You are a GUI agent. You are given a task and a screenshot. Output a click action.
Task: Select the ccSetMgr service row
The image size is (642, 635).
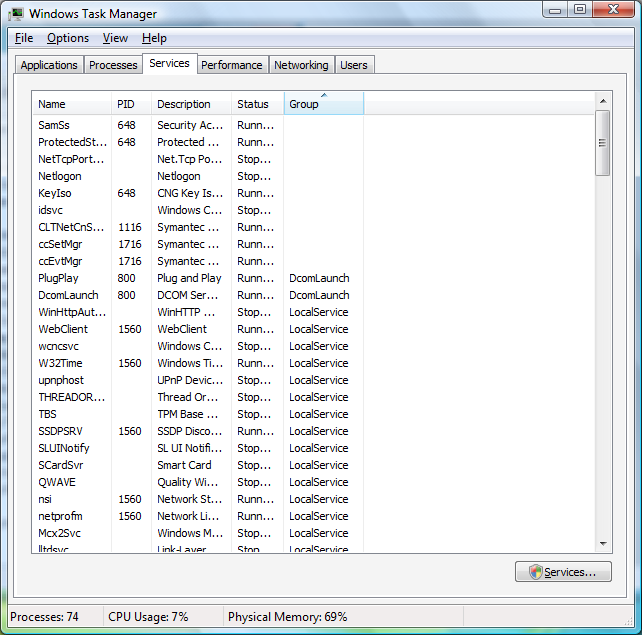tap(198, 244)
